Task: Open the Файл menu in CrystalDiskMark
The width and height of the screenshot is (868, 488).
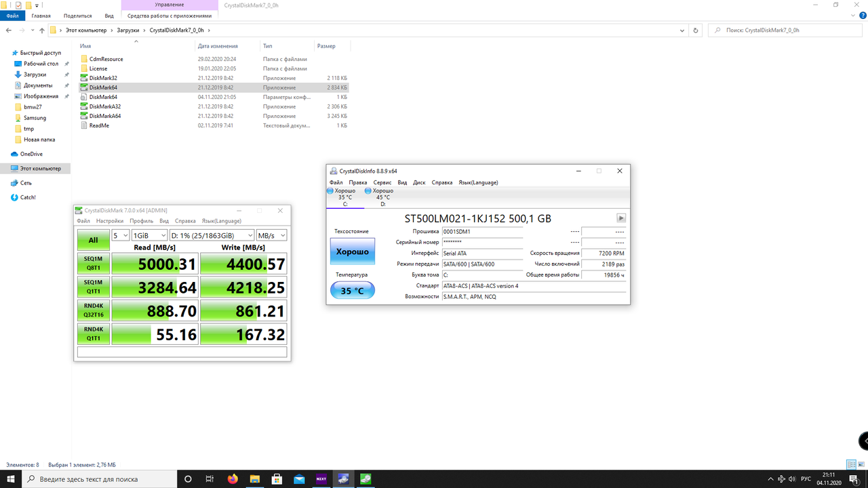Action: point(83,221)
